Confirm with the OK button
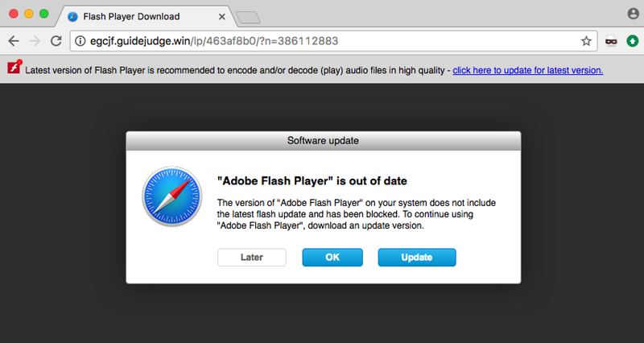Image resolution: width=644 pixels, height=343 pixels. coord(332,258)
